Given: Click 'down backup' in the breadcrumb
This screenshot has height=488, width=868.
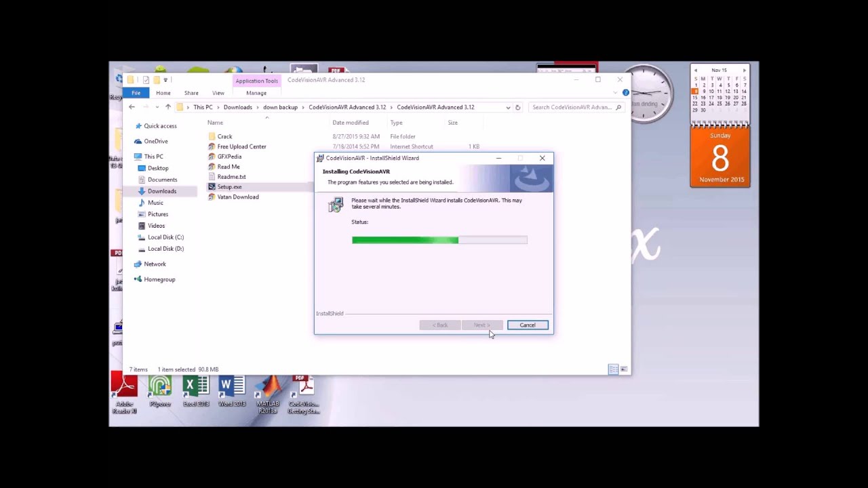Looking at the screenshot, I should [280, 107].
